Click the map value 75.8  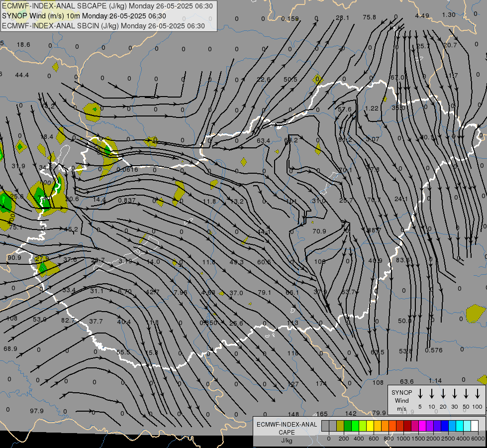point(369,17)
